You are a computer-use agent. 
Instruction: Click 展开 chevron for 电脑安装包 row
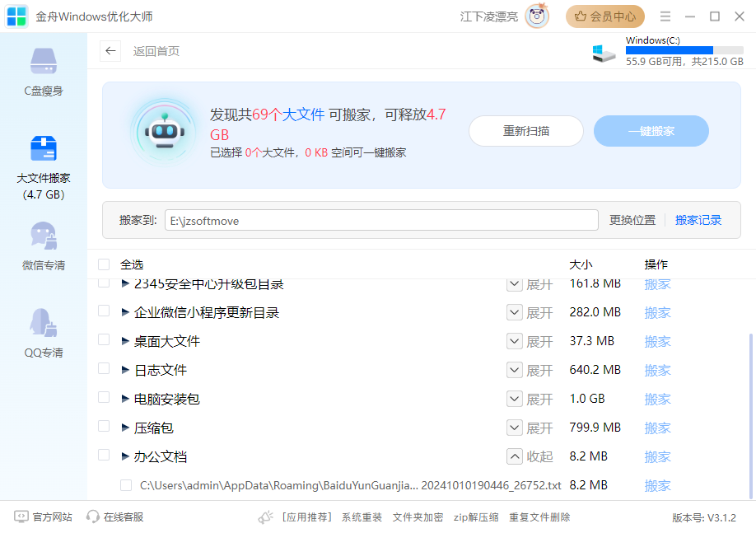pos(515,399)
